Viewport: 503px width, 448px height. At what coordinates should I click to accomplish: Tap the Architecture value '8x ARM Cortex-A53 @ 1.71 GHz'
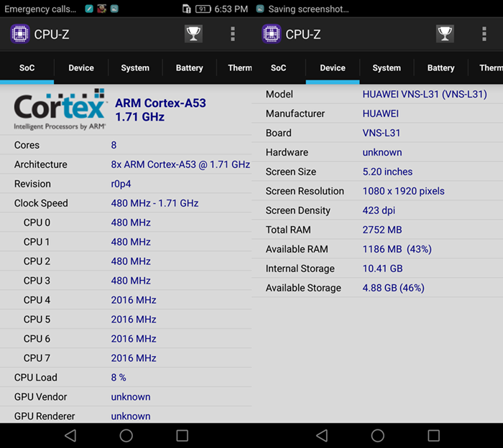(180, 164)
